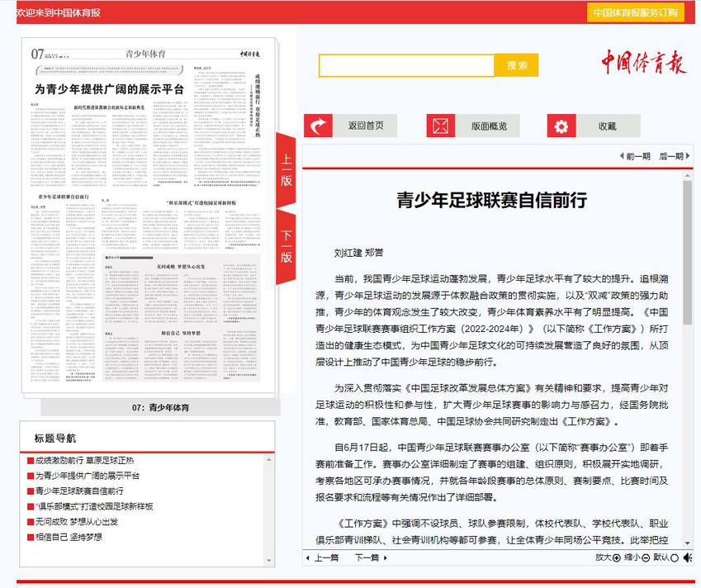Click the red page overview (版面概览) icon
Screen dimensions: 701x588
point(441,126)
